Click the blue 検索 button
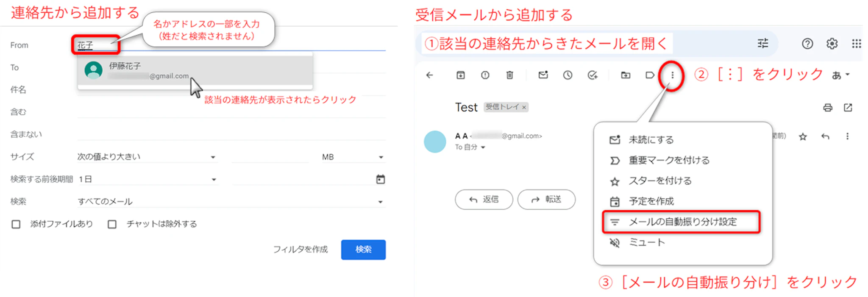 363,250
